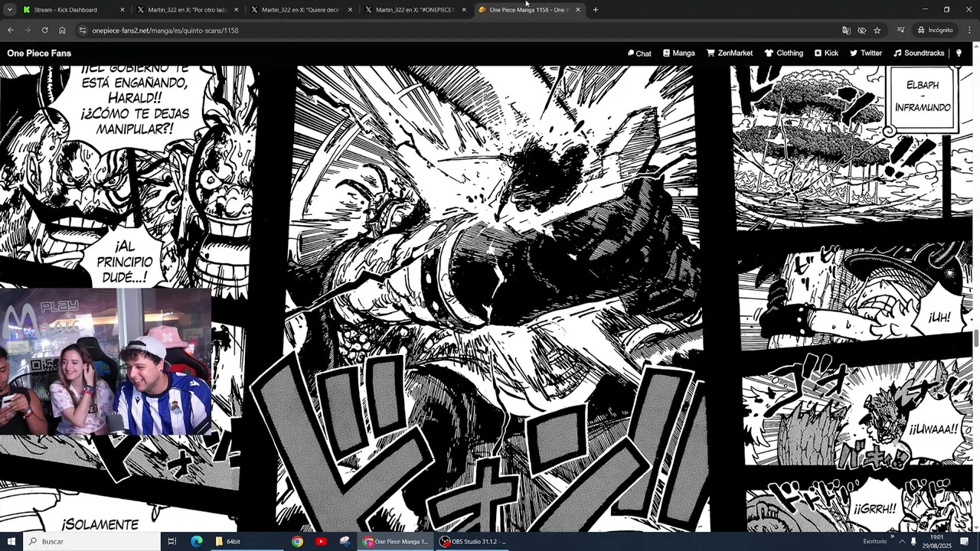Open Google Chrome pinned taskbar icon

pyautogui.click(x=297, y=541)
